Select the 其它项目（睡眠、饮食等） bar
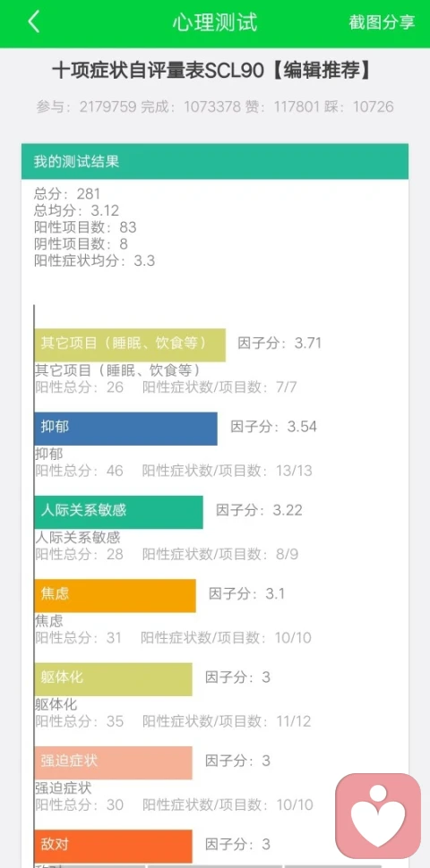Image resolution: width=430 pixels, height=868 pixels. tap(130, 345)
